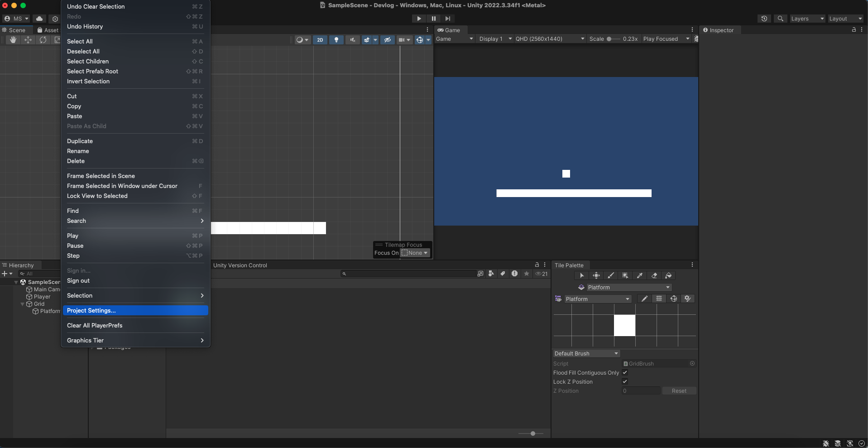Viewport: 868px width, 448px height.
Task: Choose the Flood Fill bucket tool
Action: coord(669,275)
